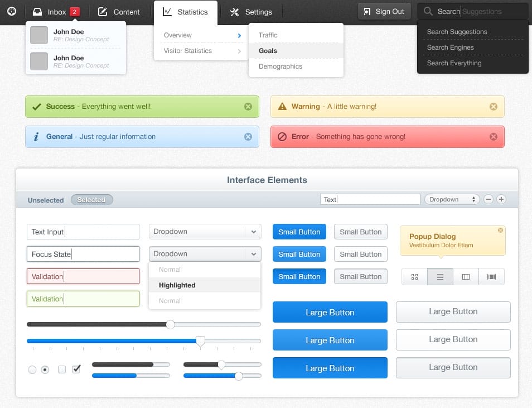The width and height of the screenshot is (532, 408).
Task: Select the coverflow view icon
Action: click(x=491, y=276)
